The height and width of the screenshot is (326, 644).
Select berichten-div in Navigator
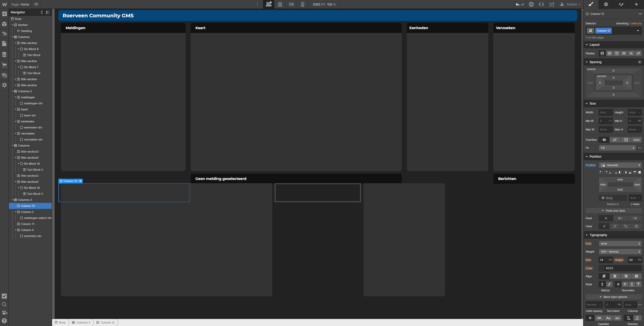(32, 236)
